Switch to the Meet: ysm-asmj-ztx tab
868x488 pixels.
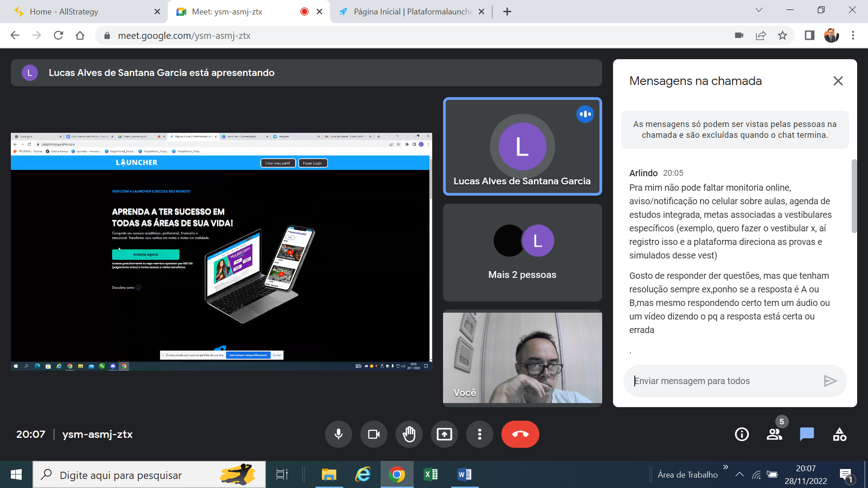[240, 12]
